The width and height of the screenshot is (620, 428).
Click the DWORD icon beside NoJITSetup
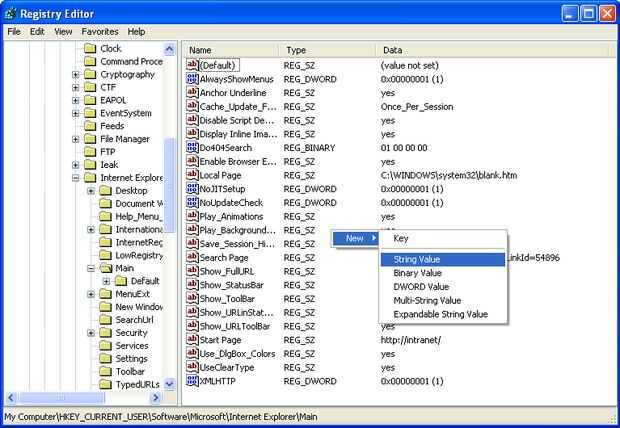[x=192, y=189]
